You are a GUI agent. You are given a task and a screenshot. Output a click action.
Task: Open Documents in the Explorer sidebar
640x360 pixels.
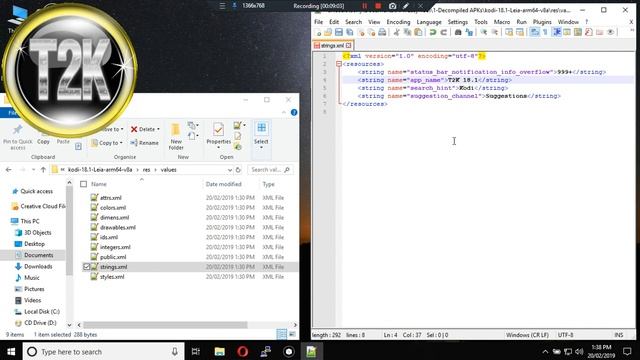pyautogui.click(x=38, y=255)
